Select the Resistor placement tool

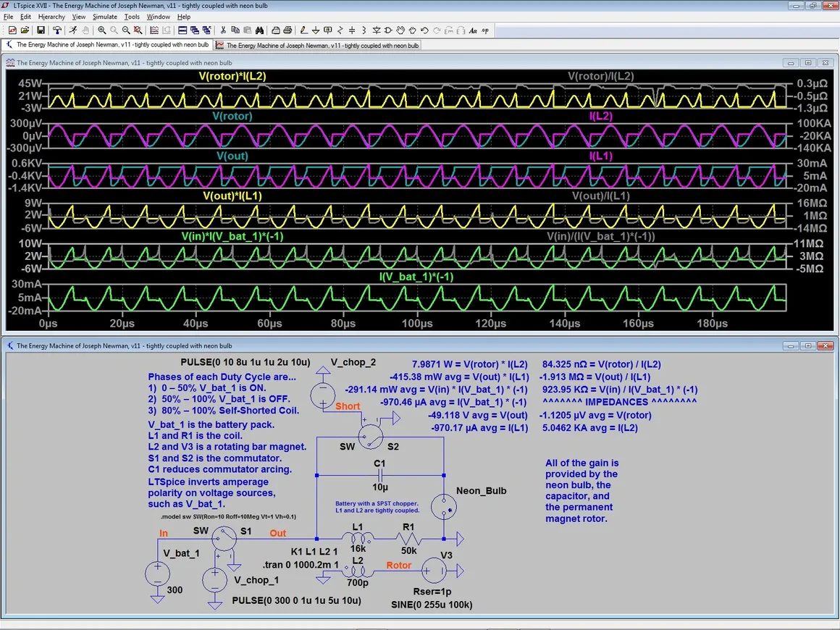coord(340,30)
